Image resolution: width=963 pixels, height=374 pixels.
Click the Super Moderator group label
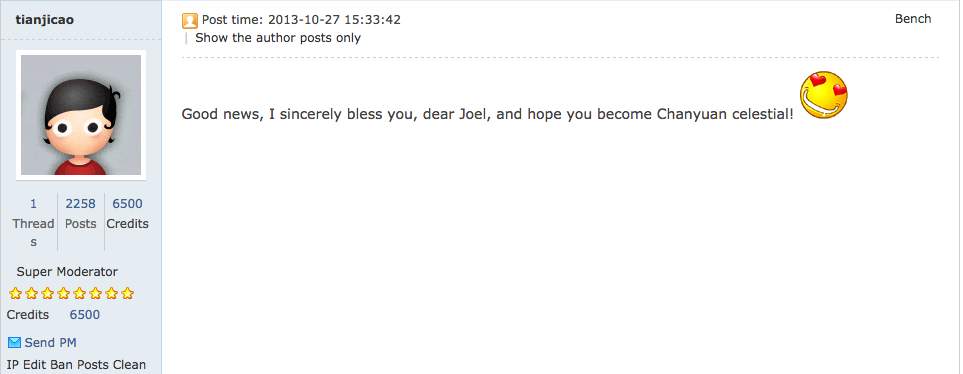pyautogui.click(x=67, y=271)
